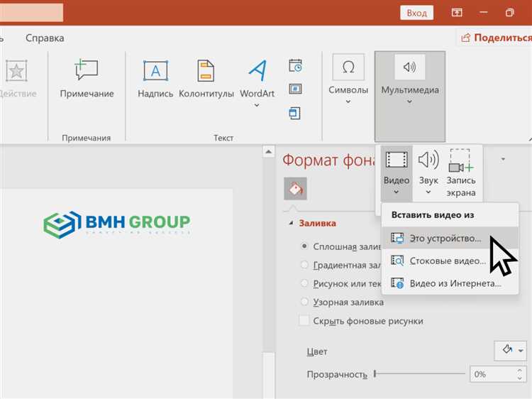The image size is (532, 399).
Task: Enable Скрыть фоновые рисунки checkbox
Action: [304, 321]
